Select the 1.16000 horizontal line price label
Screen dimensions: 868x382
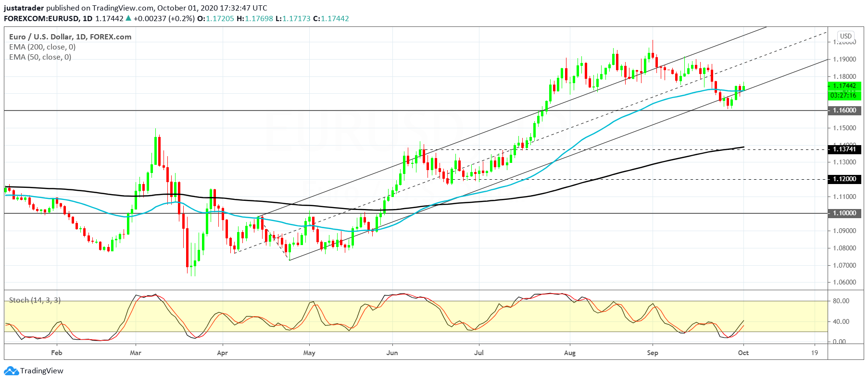tap(845, 111)
